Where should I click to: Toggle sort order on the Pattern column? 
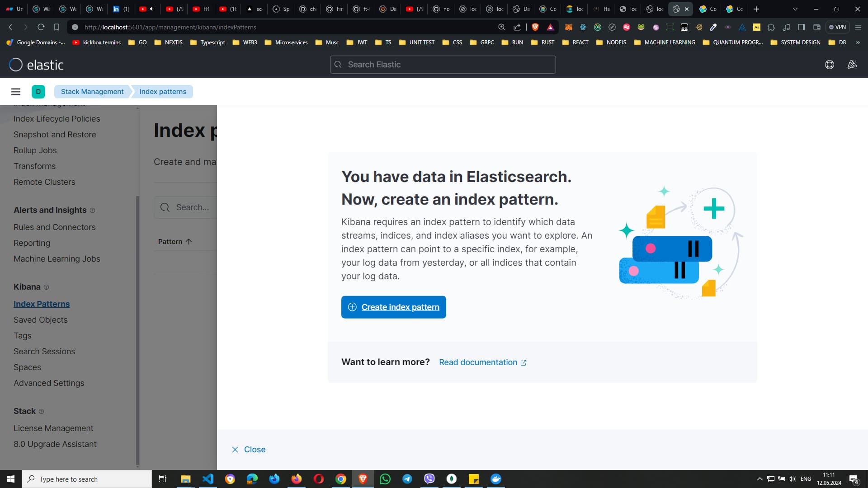(175, 241)
